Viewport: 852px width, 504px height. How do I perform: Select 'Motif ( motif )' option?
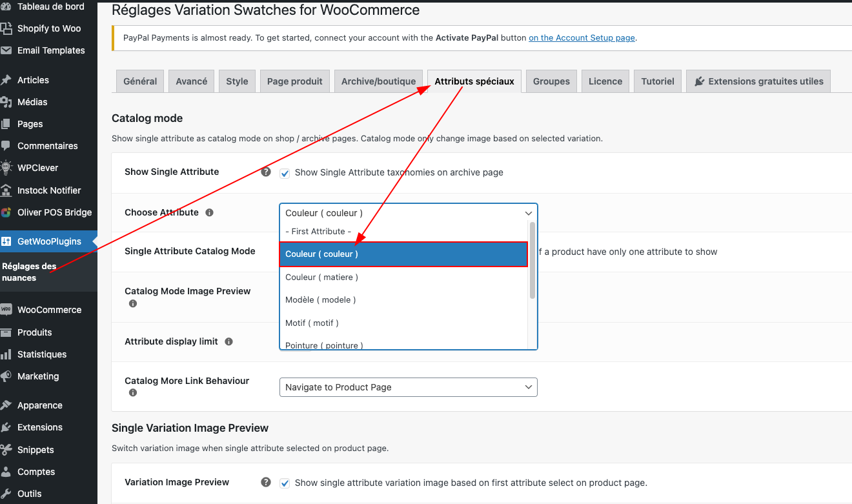click(x=404, y=323)
